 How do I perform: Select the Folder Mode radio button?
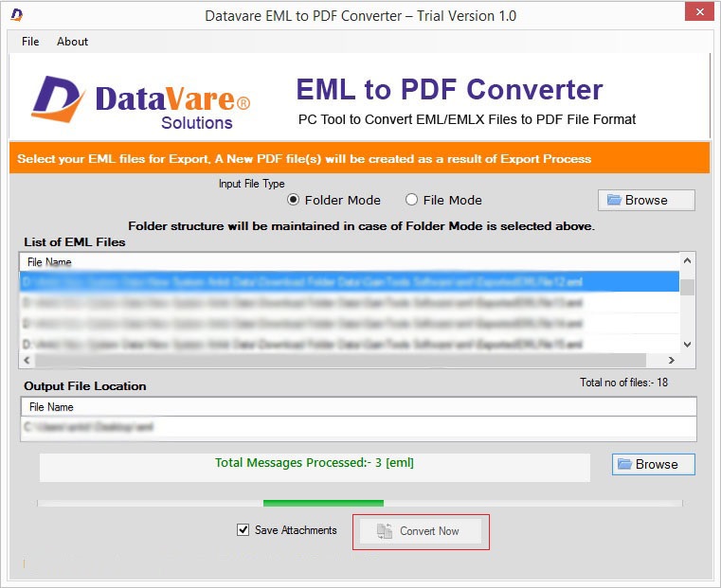pos(293,200)
